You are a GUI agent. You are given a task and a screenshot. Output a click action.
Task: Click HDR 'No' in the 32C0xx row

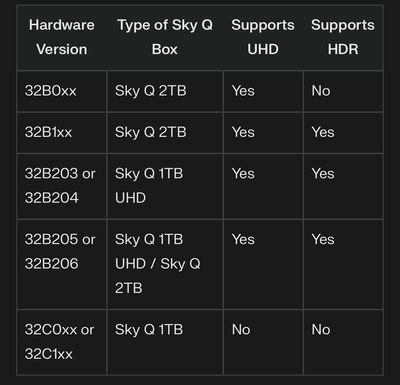321,330
